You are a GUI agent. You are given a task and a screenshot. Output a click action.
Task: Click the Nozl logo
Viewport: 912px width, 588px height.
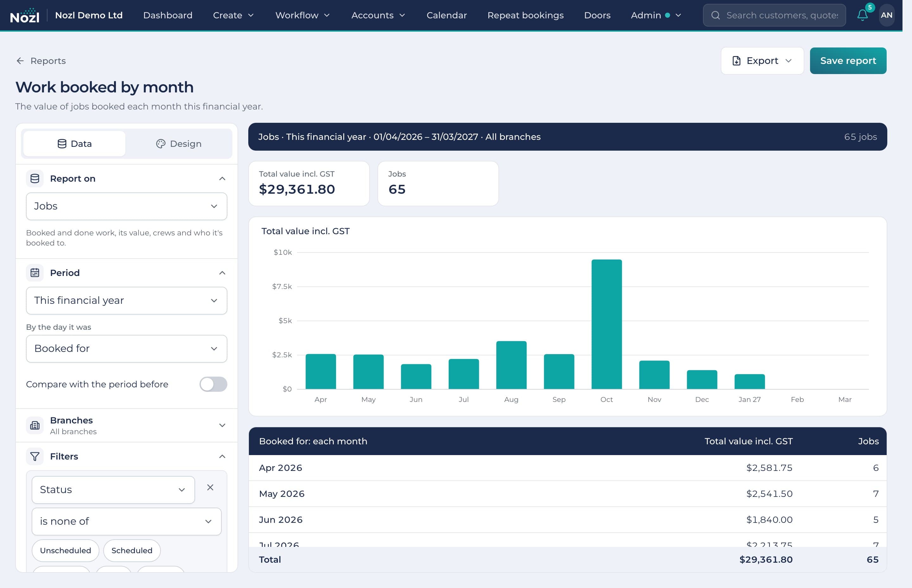(x=24, y=15)
